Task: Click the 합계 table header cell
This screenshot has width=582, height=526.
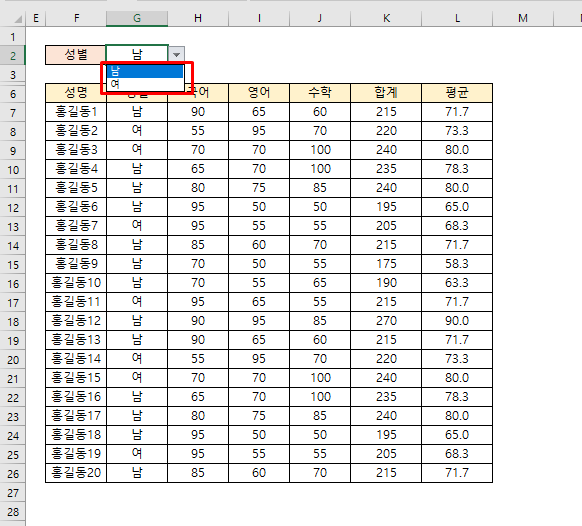Action: (x=386, y=93)
